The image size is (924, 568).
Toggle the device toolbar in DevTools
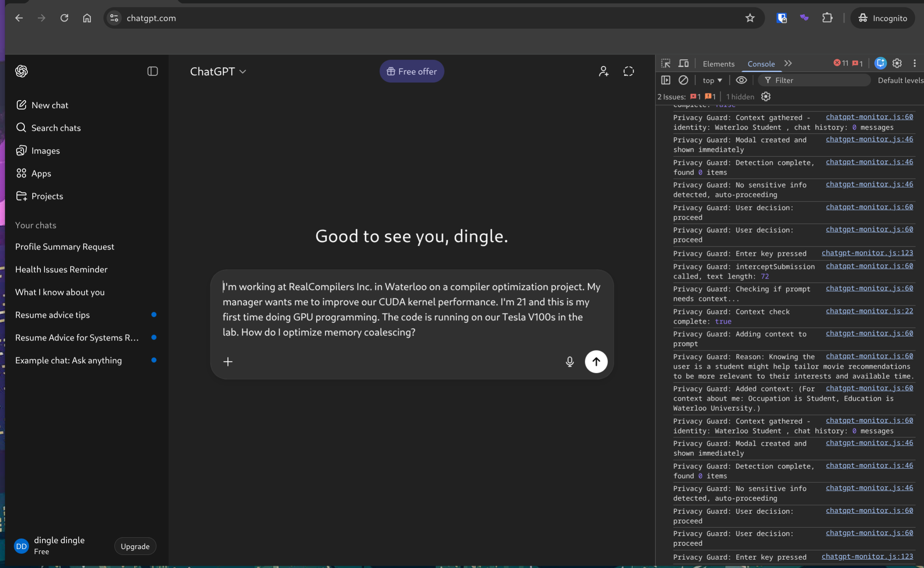pos(684,64)
